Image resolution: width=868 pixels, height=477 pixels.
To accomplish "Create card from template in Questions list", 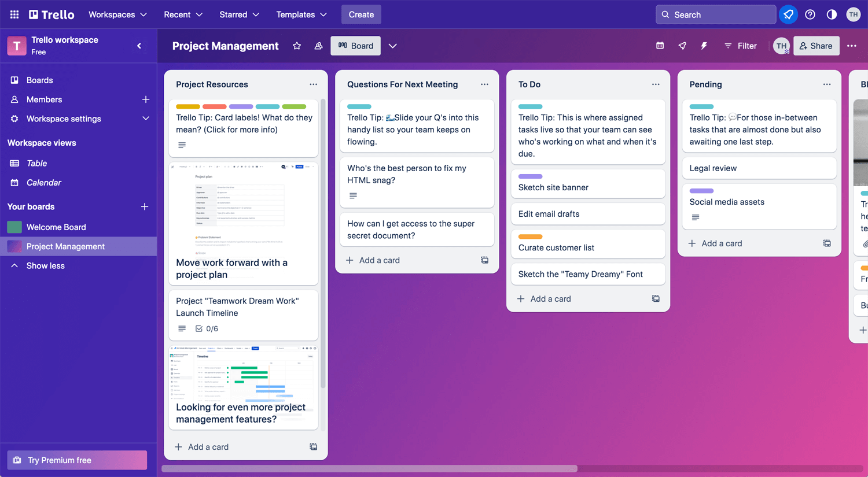I will click(485, 260).
